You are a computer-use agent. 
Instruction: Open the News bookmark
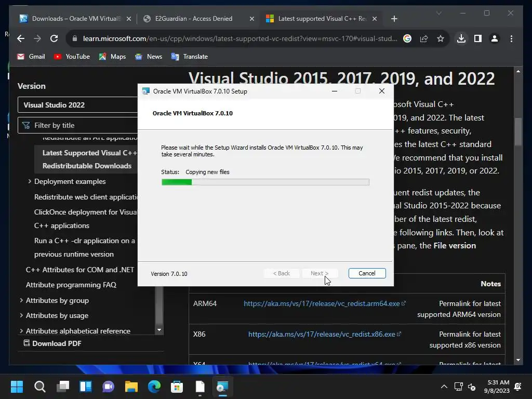pyautogui.click(x=148, y=57)
